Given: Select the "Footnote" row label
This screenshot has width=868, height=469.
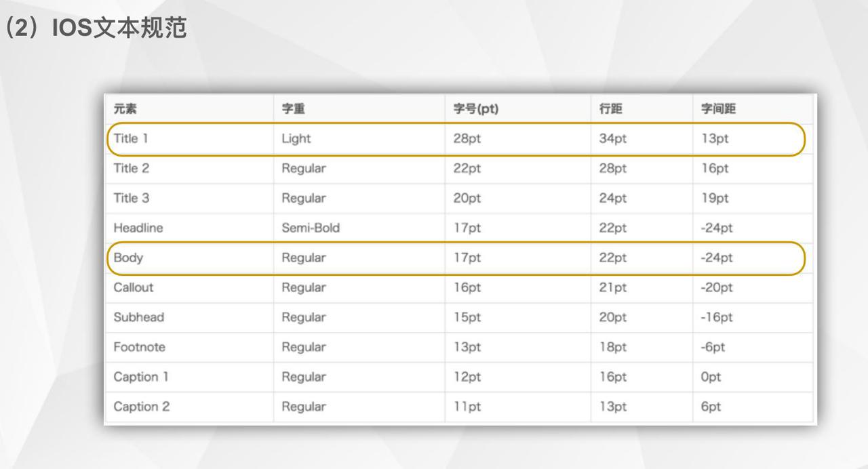Looking at the screenshot, I should tap(140, 347).
